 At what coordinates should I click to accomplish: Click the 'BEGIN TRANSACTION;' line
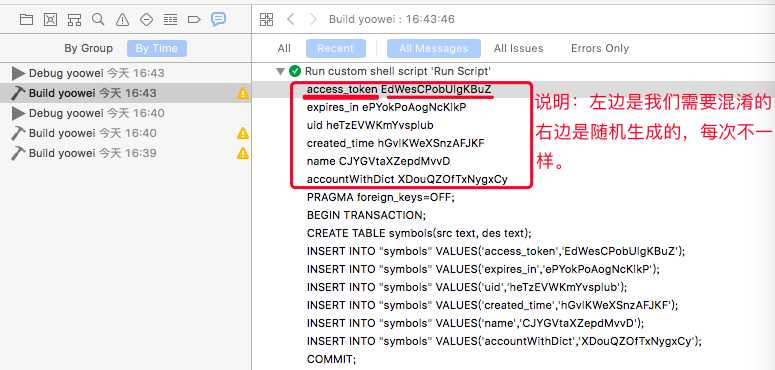point(366,215)
